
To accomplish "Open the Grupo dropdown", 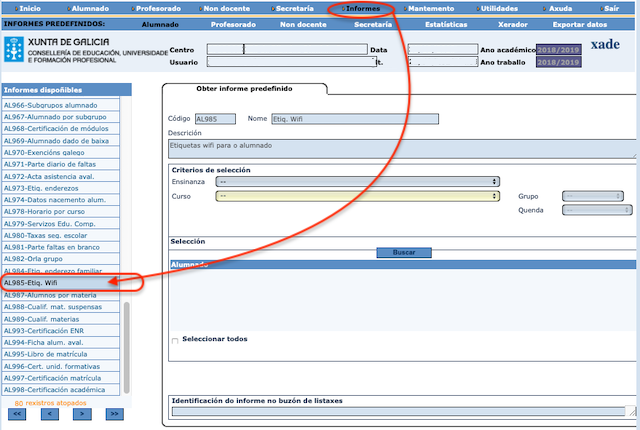I will pos(593,196).
